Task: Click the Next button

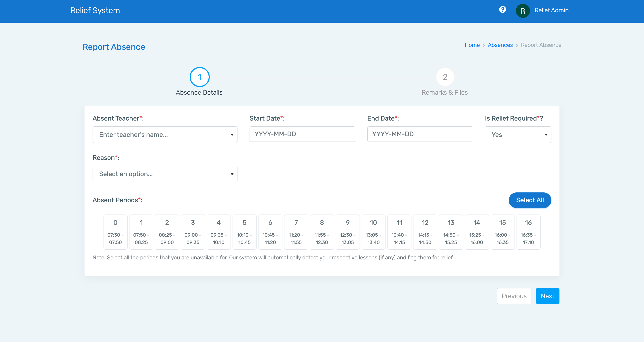Action: pyautogui.click(x=548, y=296)
